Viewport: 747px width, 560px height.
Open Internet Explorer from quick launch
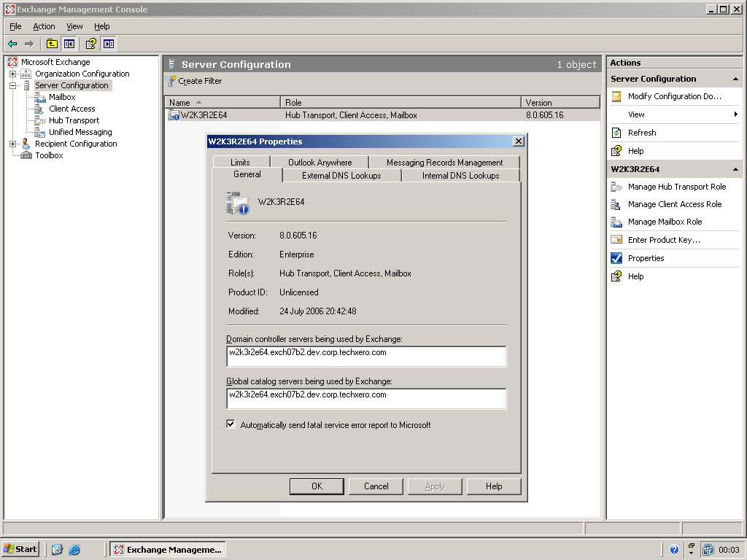pyautogui.click(x=74, y=550)
